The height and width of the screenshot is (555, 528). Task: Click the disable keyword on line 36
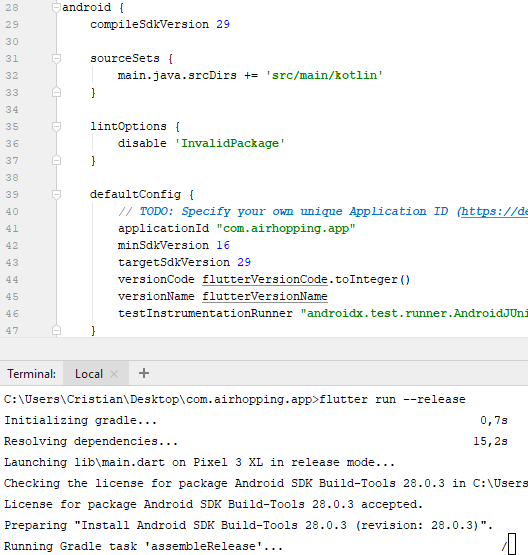coord(142,143)
